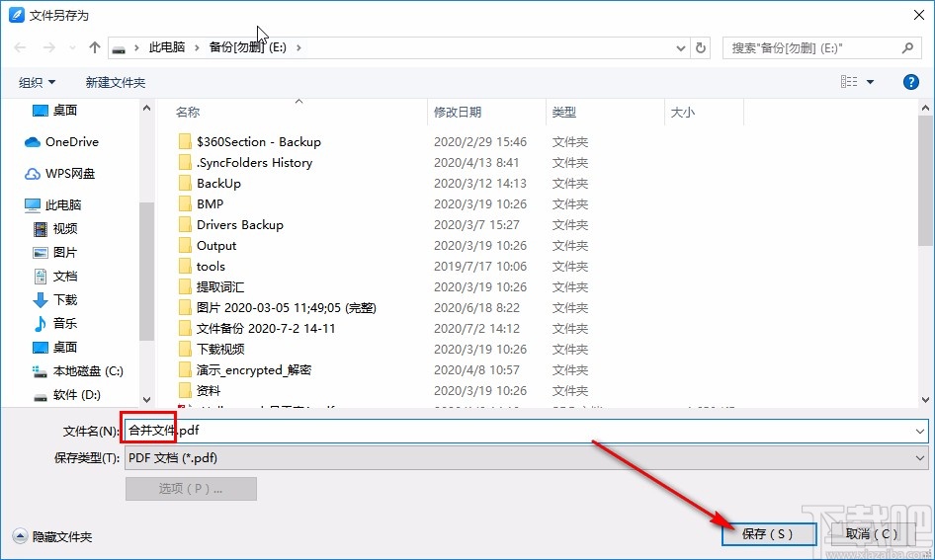This screenshot has height=560, width=935.
Task: Select 备份[勿删] (E:) breadcrumb segment
Action: [247, 47]
